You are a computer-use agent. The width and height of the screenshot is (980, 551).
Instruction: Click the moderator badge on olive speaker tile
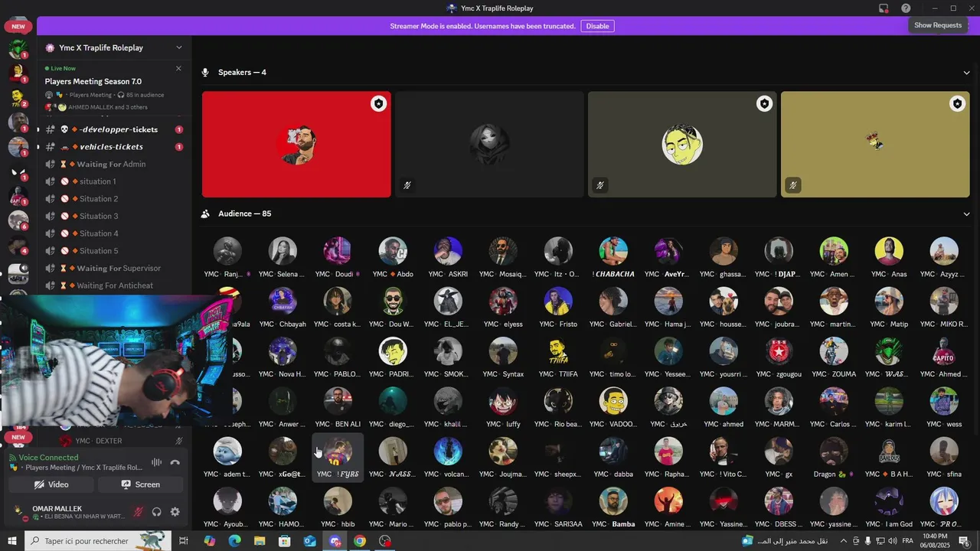click(x=957, y=104)
